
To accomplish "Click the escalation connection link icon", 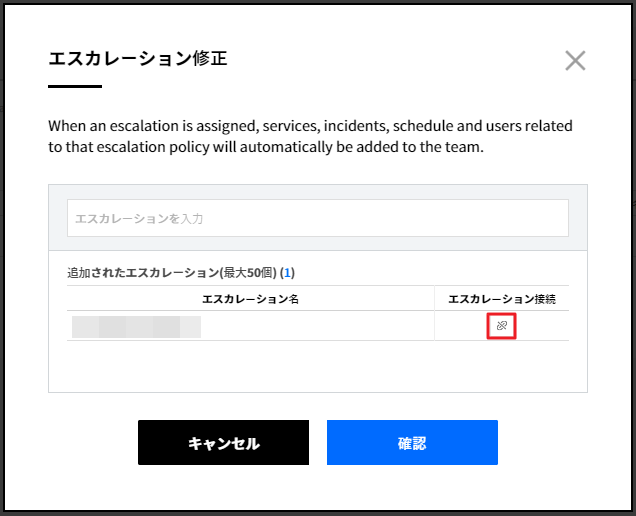I will (x=501, y=326).
